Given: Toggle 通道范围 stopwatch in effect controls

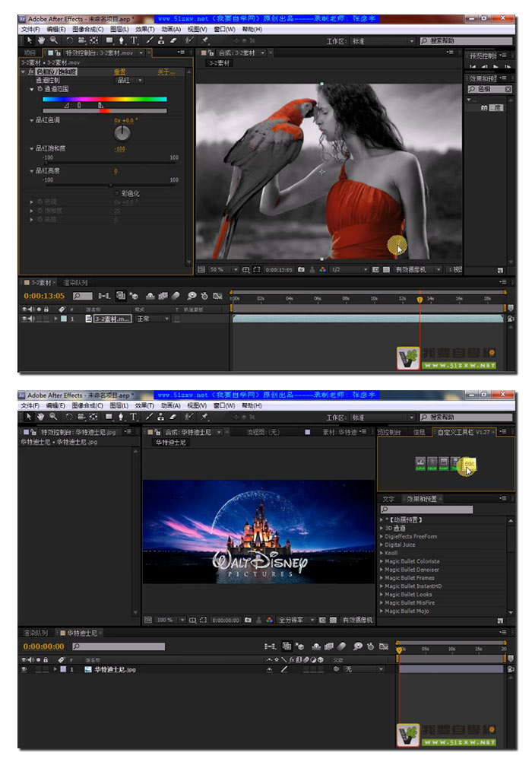Looking at the screenshot, I should coord(40,89).
